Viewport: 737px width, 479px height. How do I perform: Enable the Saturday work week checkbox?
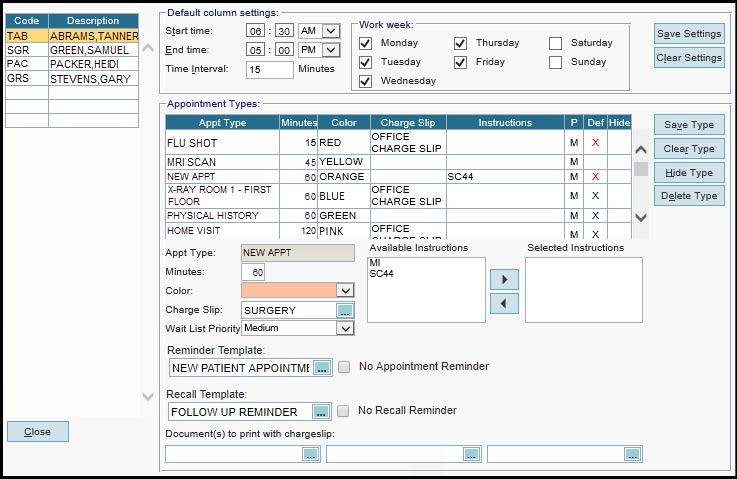tap(555, 43)
